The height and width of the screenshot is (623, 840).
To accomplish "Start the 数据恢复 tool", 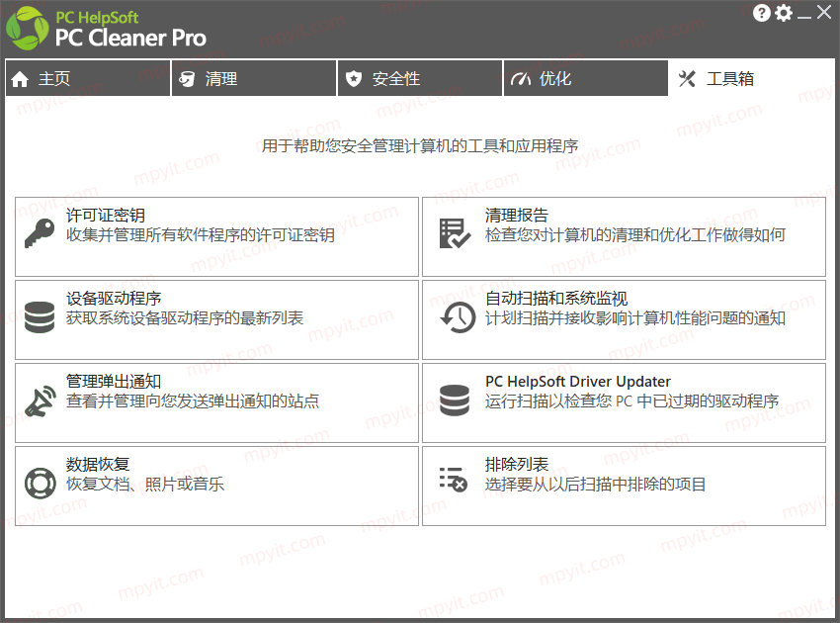I will coord(217,487).
